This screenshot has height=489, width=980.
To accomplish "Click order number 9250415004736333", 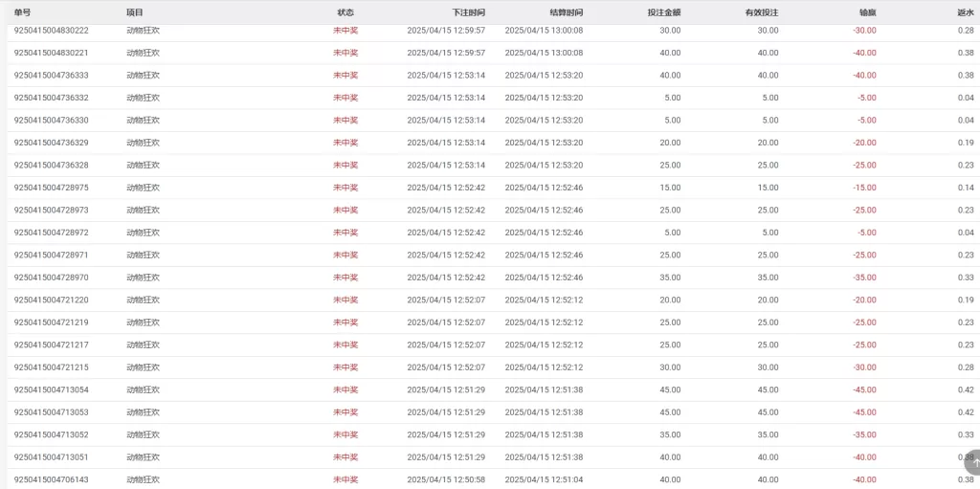I will click(x=52, y=76).
